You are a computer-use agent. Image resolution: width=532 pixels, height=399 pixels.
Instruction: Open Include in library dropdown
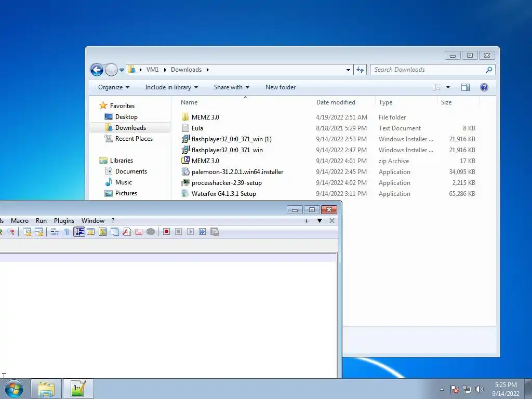click(x=171, y=87)
